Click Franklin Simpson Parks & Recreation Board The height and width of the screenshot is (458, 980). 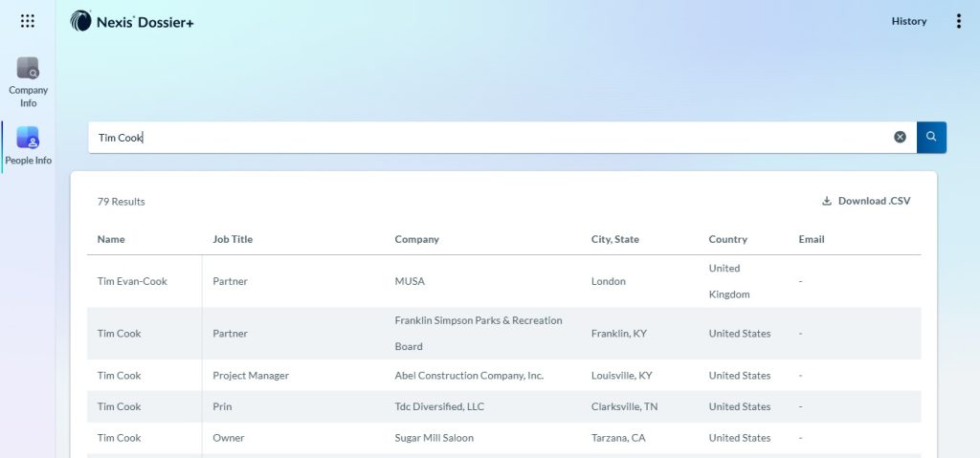(x=479, y=334)
